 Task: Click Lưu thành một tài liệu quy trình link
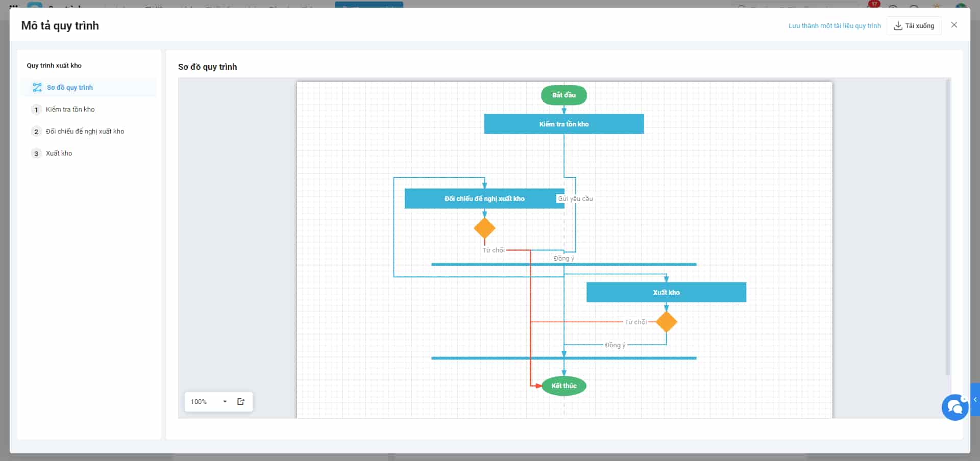click(x=835, y=25)
